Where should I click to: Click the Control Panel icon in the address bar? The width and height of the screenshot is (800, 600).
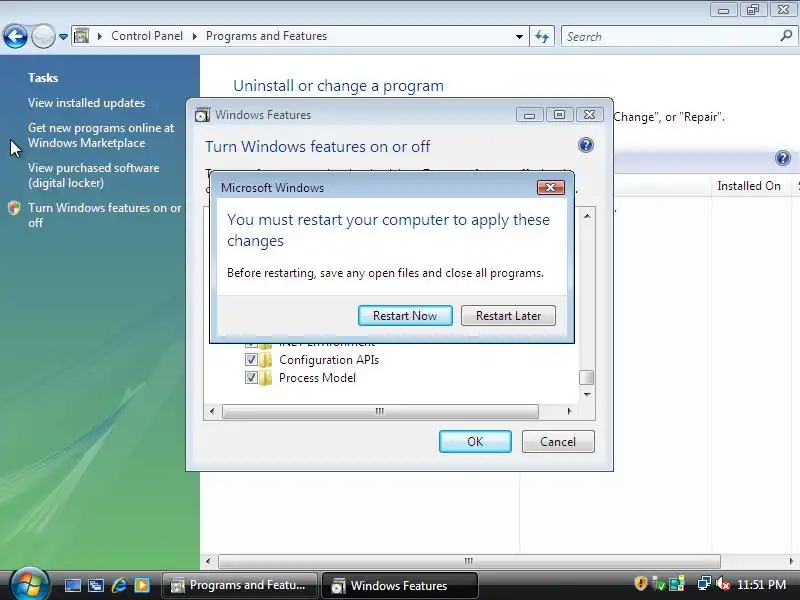[x=82, y=36]
